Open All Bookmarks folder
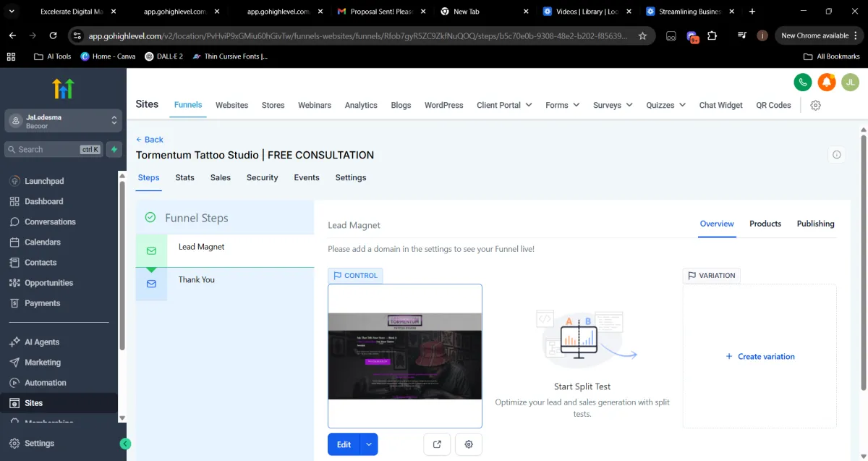868x461 pixels. [x=832, y=56]
